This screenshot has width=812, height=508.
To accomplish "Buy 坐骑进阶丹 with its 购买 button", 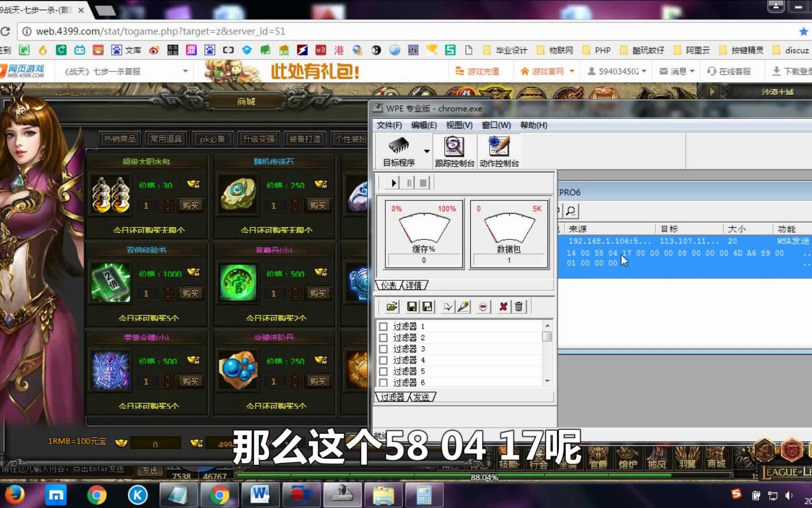I will [318, 381].
